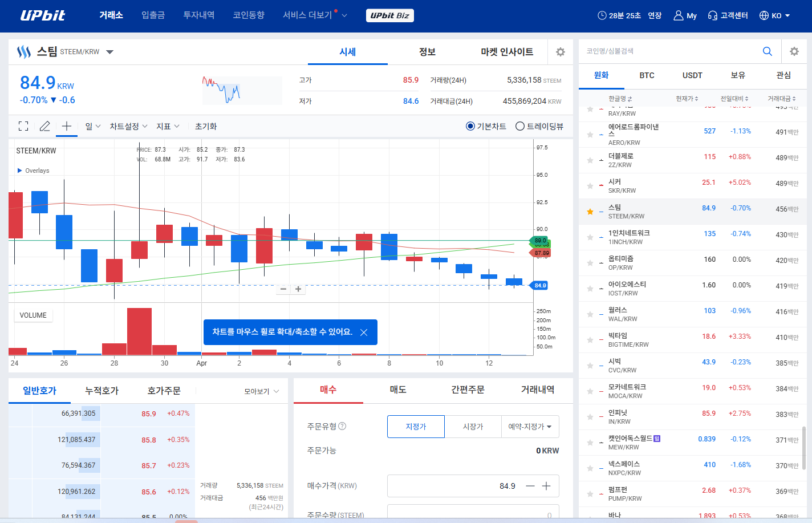
Task: Unfavorite the 스팀 STEEM star
Action: pyautogui.click(x=590, y=212)
